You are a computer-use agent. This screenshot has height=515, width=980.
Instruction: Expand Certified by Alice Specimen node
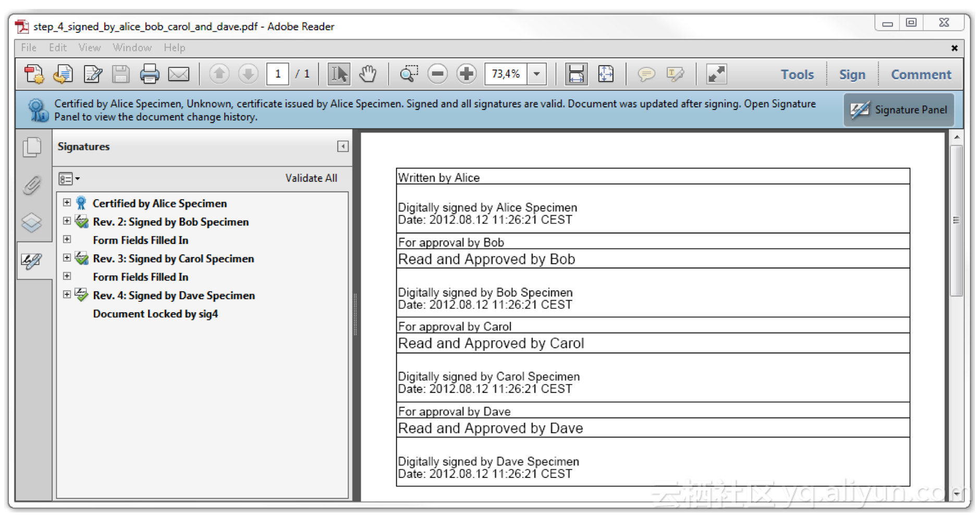pos(67,203)
